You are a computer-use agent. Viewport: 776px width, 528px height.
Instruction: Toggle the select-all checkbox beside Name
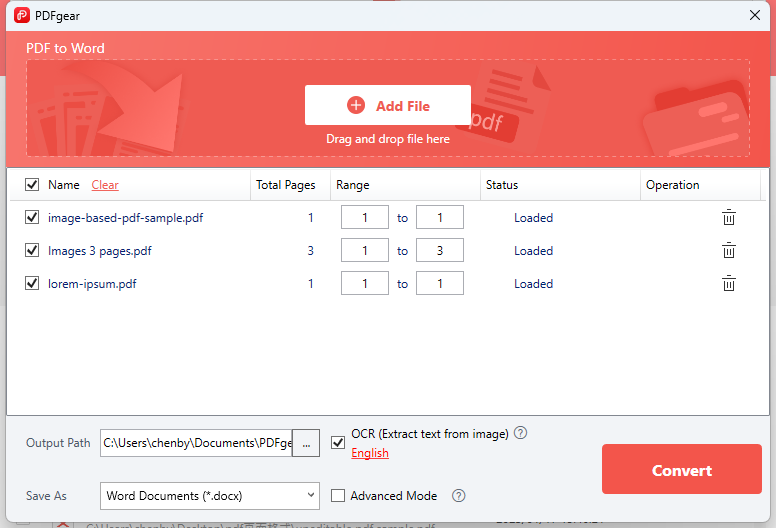pos(32,185)
